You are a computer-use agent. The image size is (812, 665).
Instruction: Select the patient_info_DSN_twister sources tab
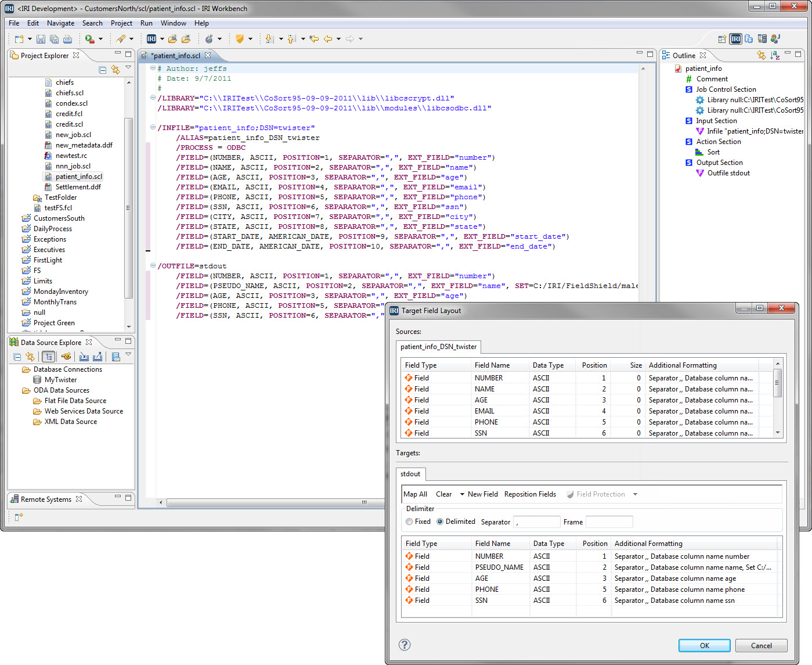click(x=438, y=347)
